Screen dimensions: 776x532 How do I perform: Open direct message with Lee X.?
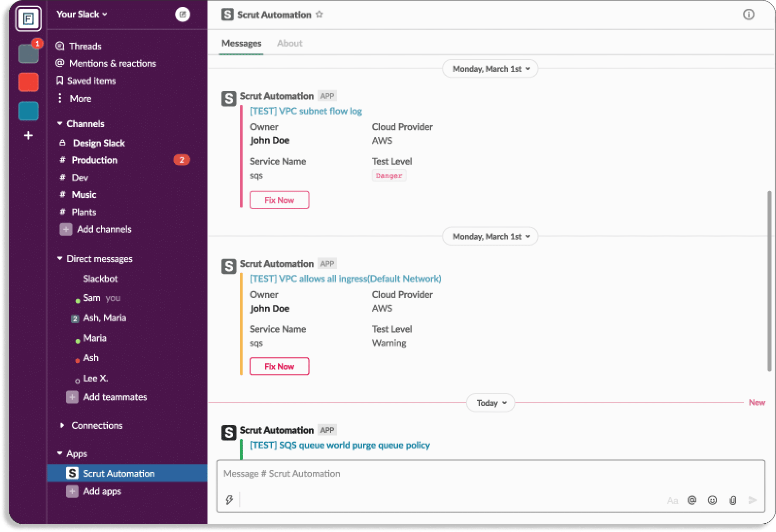click(x=91, y=378)
